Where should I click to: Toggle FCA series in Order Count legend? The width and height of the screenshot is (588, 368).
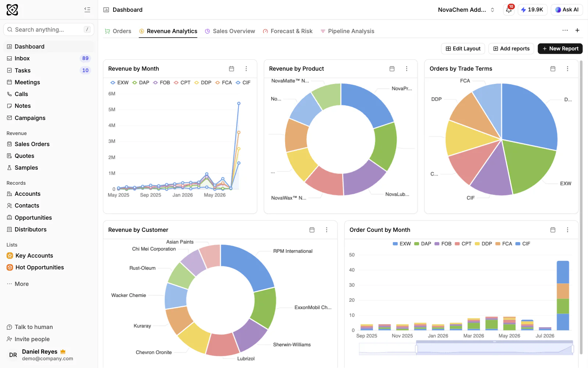[504, 244]
